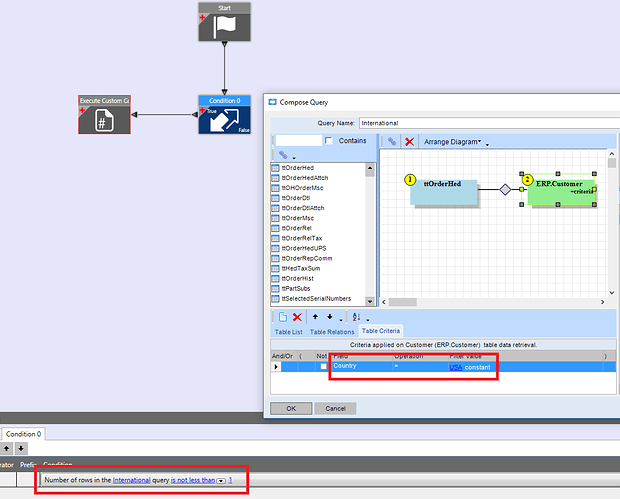Open the comparison operator dropdown arrow
620x499 pixels.
coord(221,481)
